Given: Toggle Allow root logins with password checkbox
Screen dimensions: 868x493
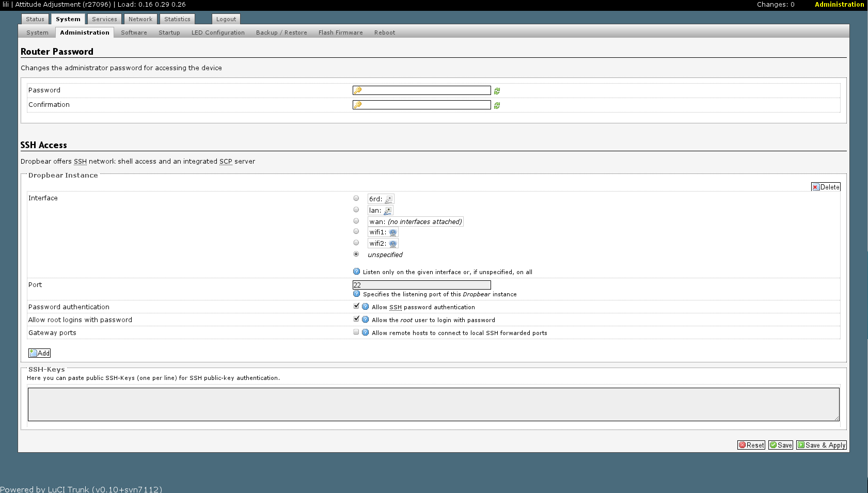Looking at the screenshot, I should pos(356,319).
